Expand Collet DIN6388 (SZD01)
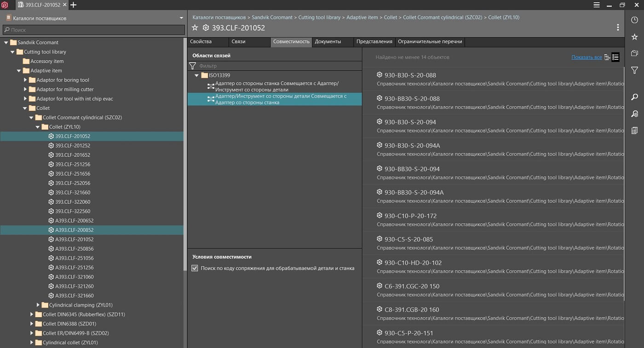 point(32,324)
